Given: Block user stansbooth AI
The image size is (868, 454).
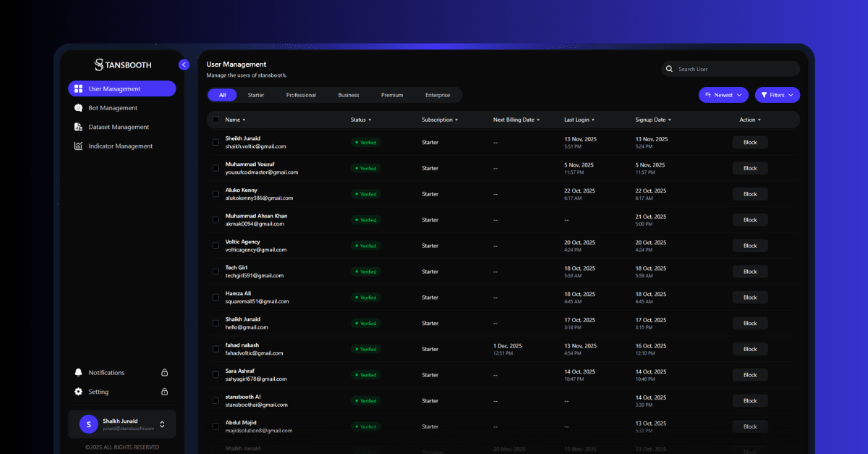Looking at the screenshot, I should click(750, 400).
